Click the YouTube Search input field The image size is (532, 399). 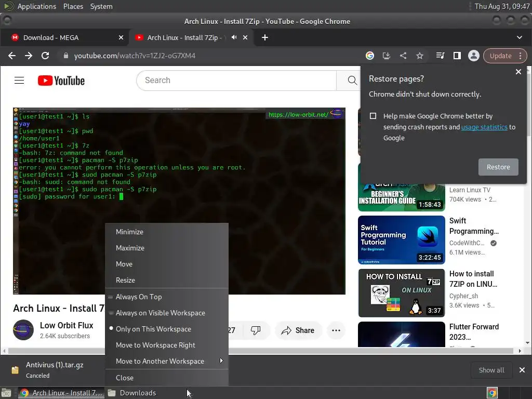pyautogui.click(x=236, y=81)
